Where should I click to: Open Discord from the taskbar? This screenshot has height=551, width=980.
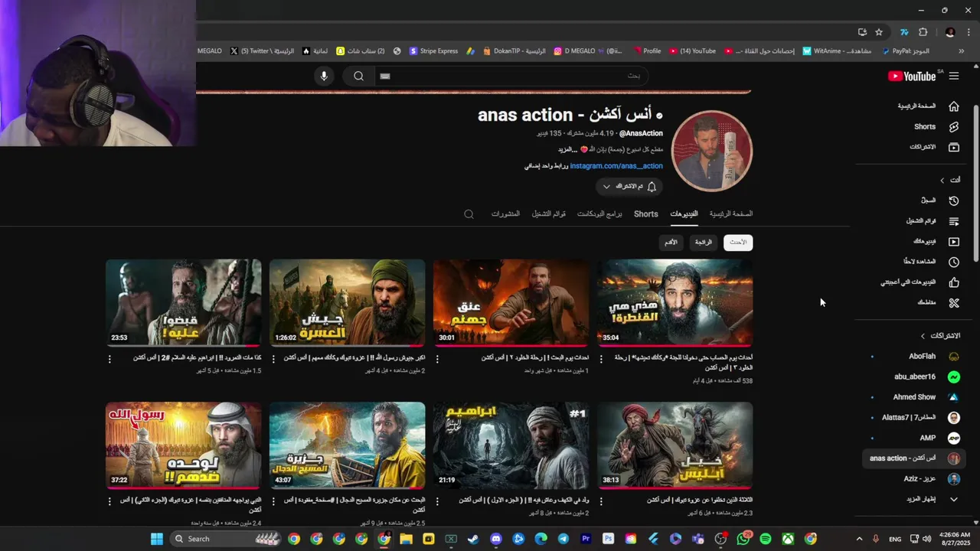[496, 539]
